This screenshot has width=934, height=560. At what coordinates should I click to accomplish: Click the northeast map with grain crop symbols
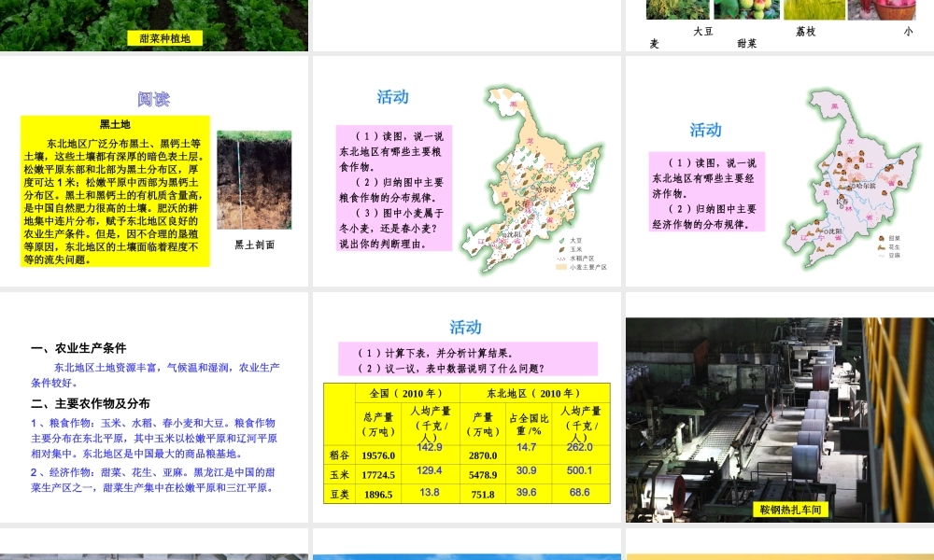(532, 178)
